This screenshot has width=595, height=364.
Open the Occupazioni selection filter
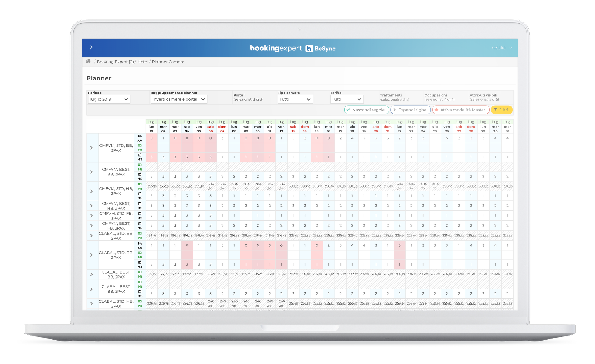pyautogui.click(x=439, y=97)
